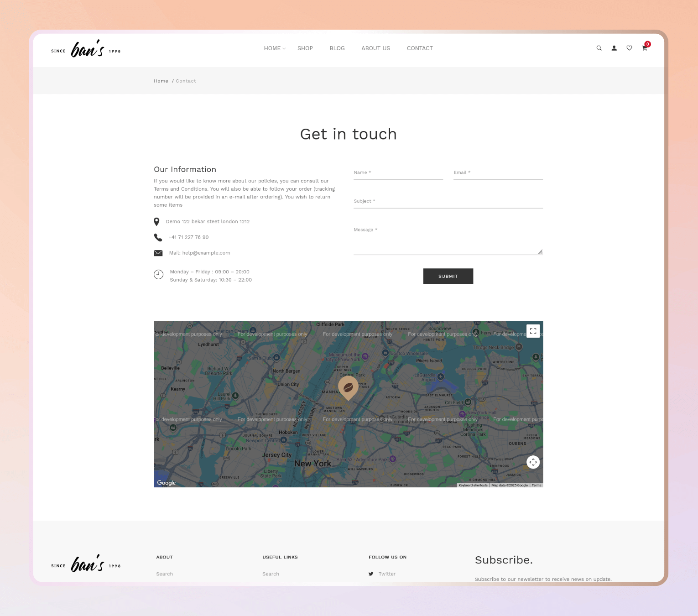
Task: Click the Sunday & Saturday hours text
Action: 211,280
